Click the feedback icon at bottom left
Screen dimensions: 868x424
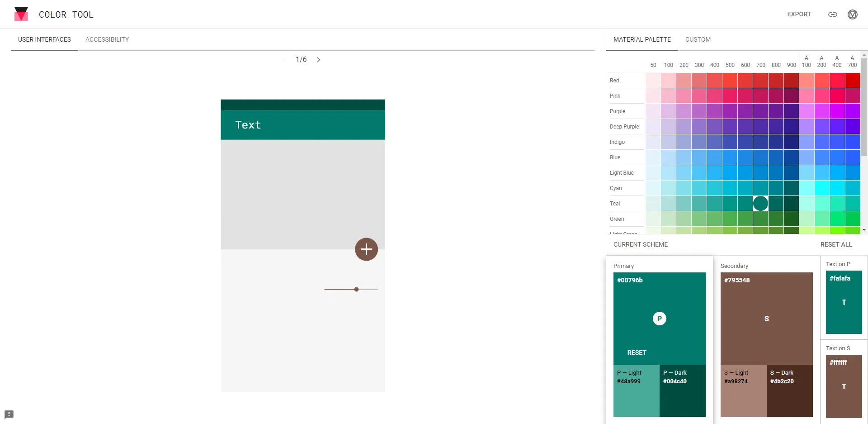9,414
